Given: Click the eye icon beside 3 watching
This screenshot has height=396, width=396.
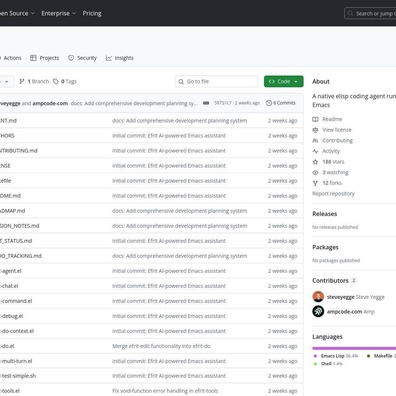Looking at the screenshot, I should [x=315, y=172].
